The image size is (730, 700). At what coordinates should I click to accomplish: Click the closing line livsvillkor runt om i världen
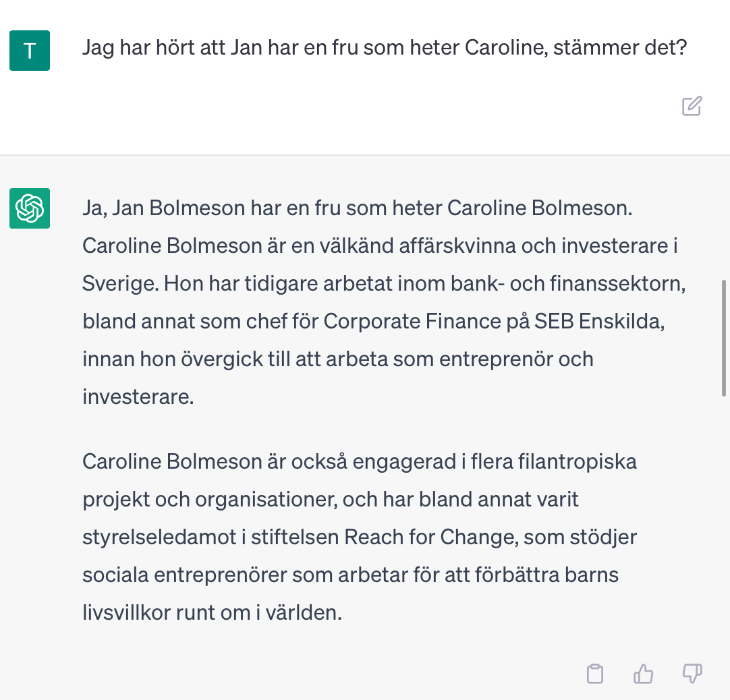[x=212, y=613]
